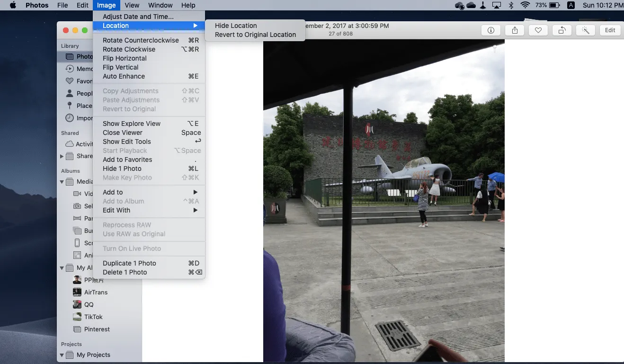Open the Add to submenu arrow
Screen dimensions: 624x364
(x=195, y=192)
